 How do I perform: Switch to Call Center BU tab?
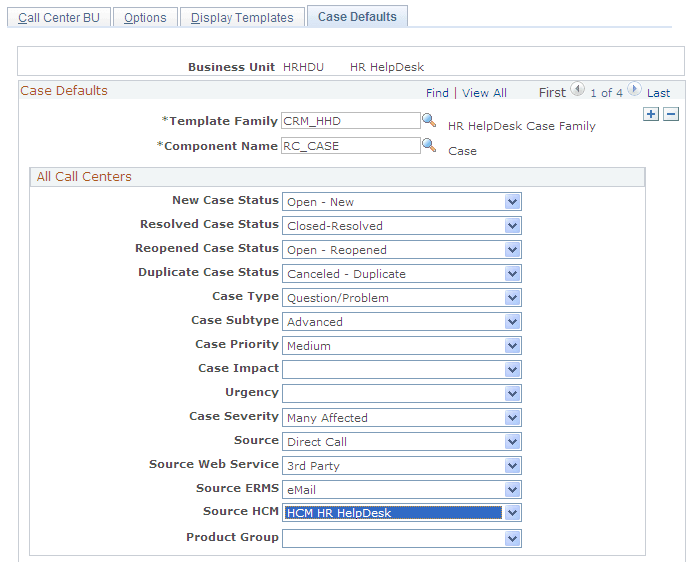59,18
